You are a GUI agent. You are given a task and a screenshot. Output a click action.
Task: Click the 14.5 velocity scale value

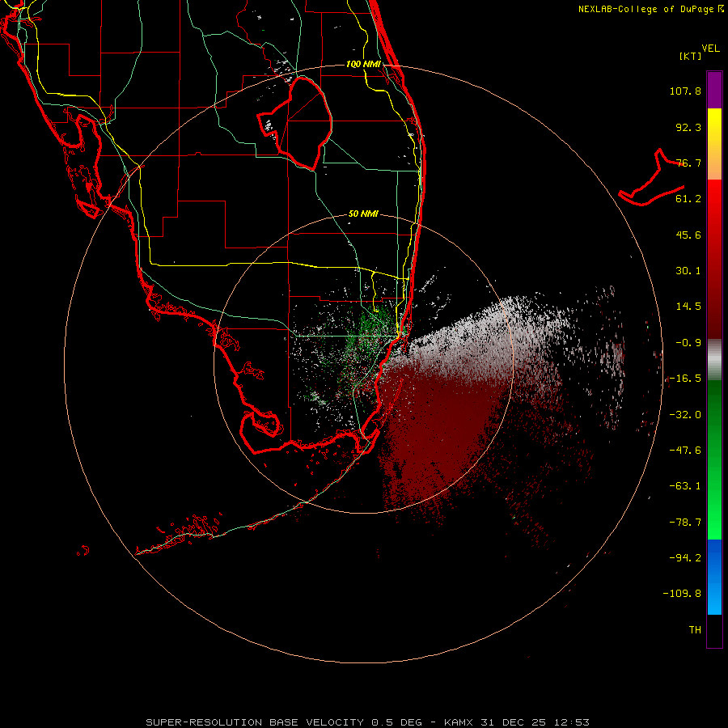coord(688,307)
